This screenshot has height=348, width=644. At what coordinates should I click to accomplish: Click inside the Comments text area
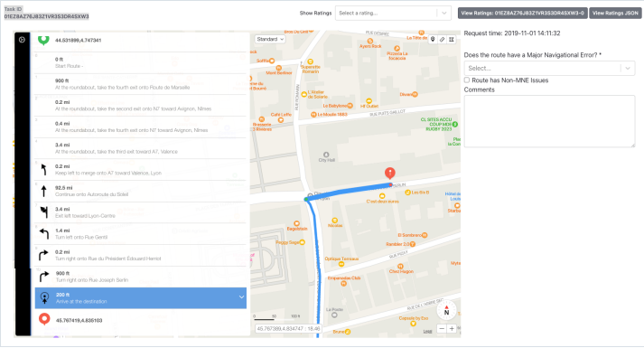click(549, 121)
